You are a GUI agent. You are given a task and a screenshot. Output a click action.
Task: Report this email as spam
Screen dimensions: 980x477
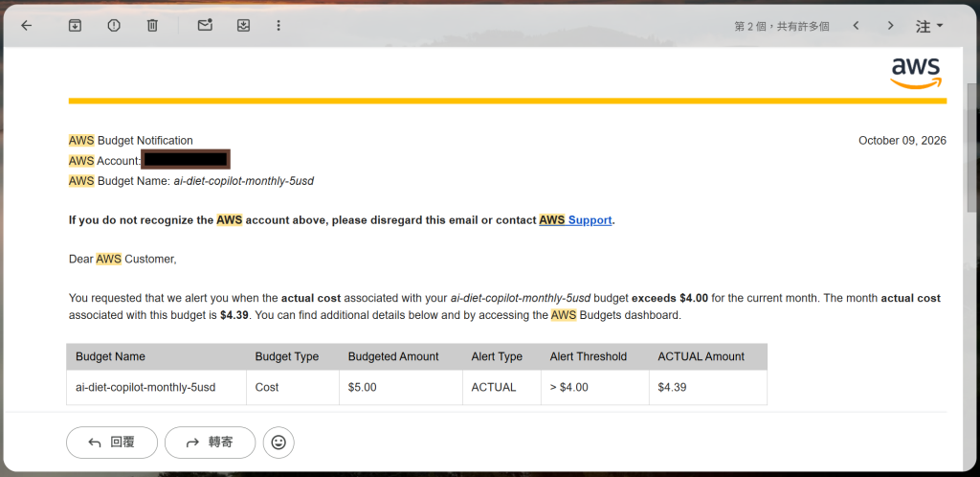pos(114,26)
